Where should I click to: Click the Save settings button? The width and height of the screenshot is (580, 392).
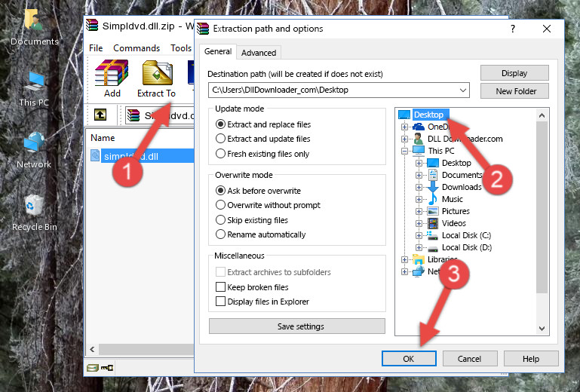(x=297, y=326)
